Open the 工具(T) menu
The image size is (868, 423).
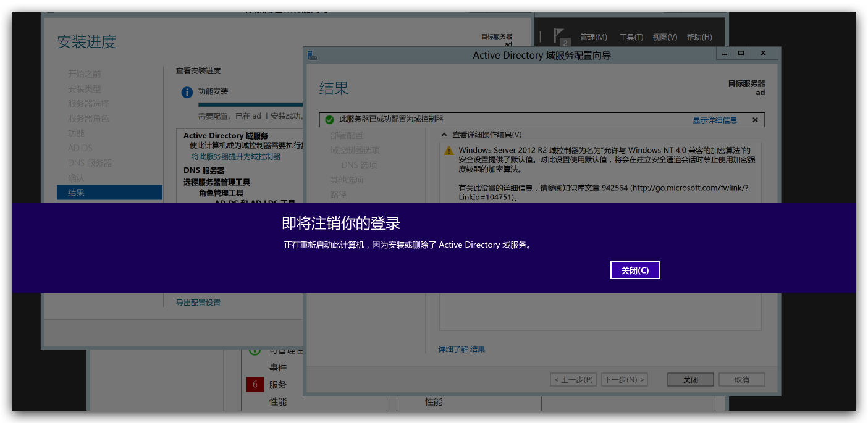point(631,37)
